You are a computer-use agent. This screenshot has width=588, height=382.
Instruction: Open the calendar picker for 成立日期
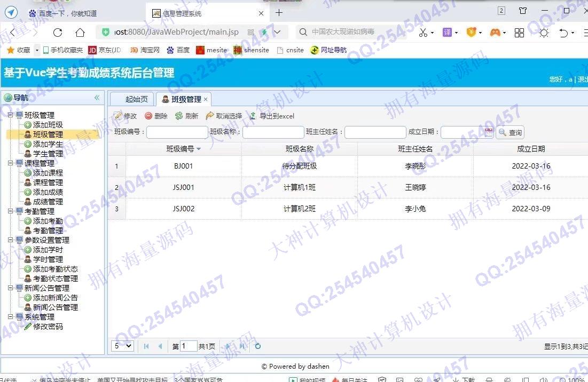coord(489,132)
